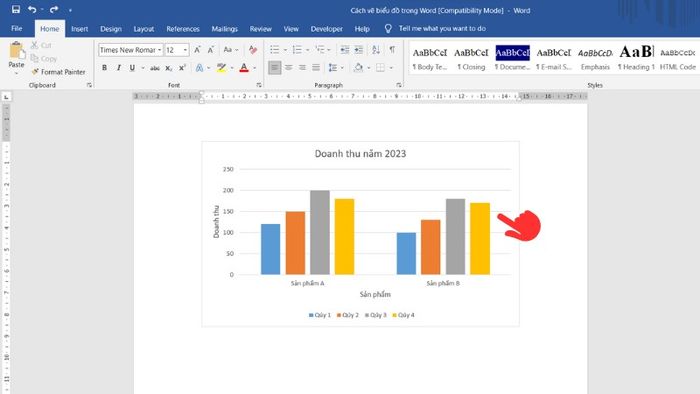Increase font size with Grow Font
700x394 pixels.
pos(197,50)
